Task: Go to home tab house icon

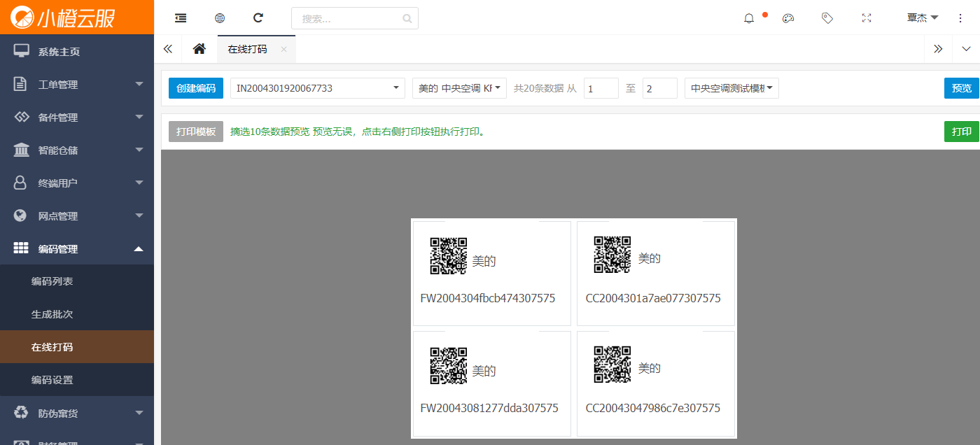Action: click(199, 49)
